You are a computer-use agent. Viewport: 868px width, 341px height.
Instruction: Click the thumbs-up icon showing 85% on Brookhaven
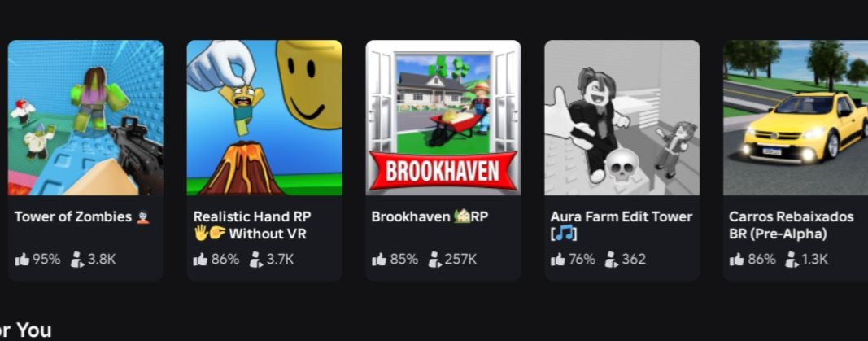(379, 259)
